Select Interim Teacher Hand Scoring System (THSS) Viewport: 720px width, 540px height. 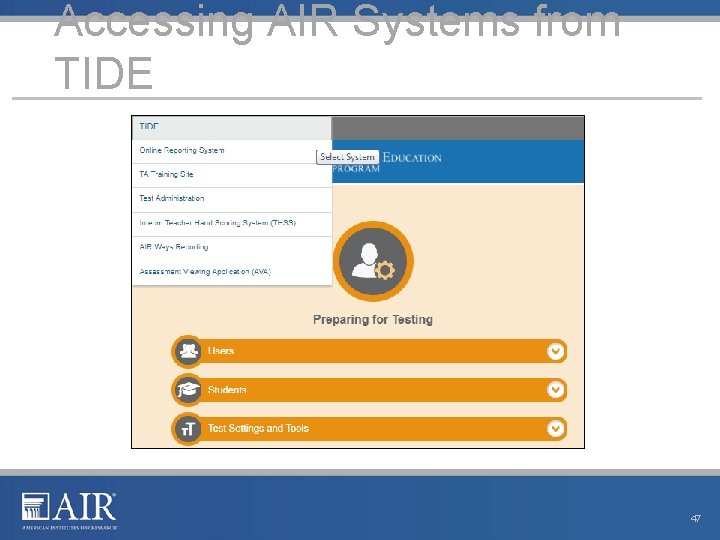pyautogui.click(x=231, y=224)
